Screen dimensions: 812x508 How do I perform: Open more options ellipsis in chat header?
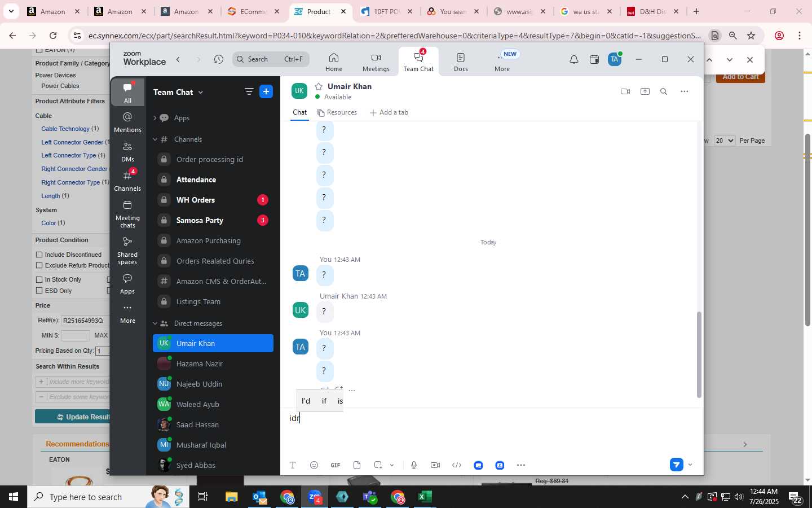pyautogui.click(x=685, y=91)
